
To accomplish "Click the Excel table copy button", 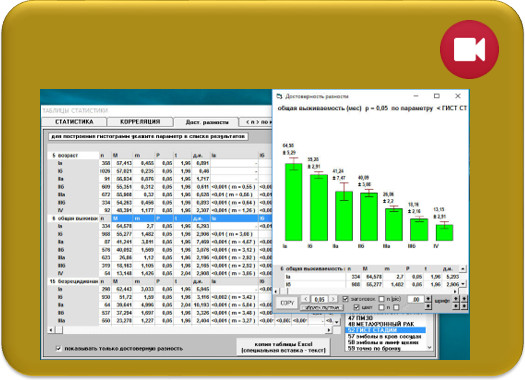I will pyautogui.click(x=283, y=347).
